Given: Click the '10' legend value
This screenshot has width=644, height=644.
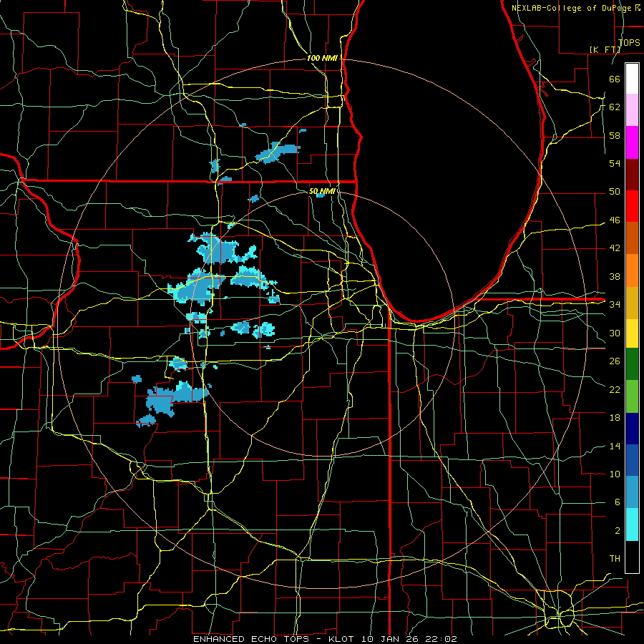Looking at the screenshot, I should (615, 474).
